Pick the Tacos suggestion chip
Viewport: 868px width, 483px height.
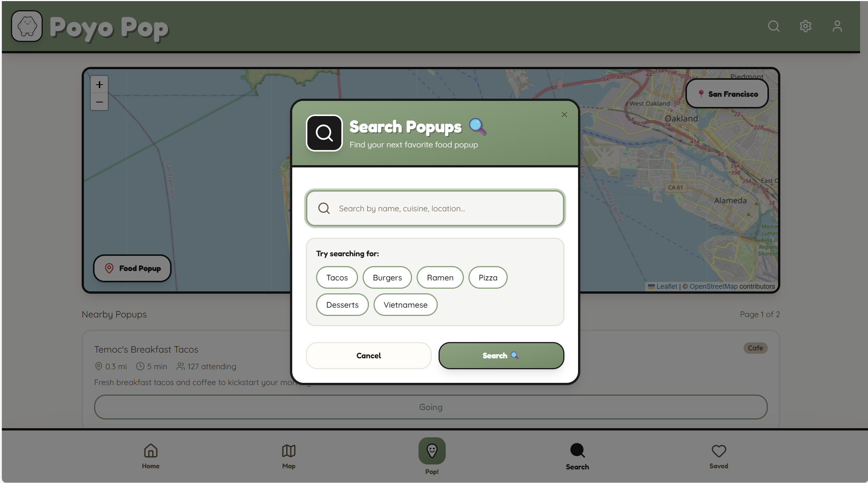pos(336,277)
